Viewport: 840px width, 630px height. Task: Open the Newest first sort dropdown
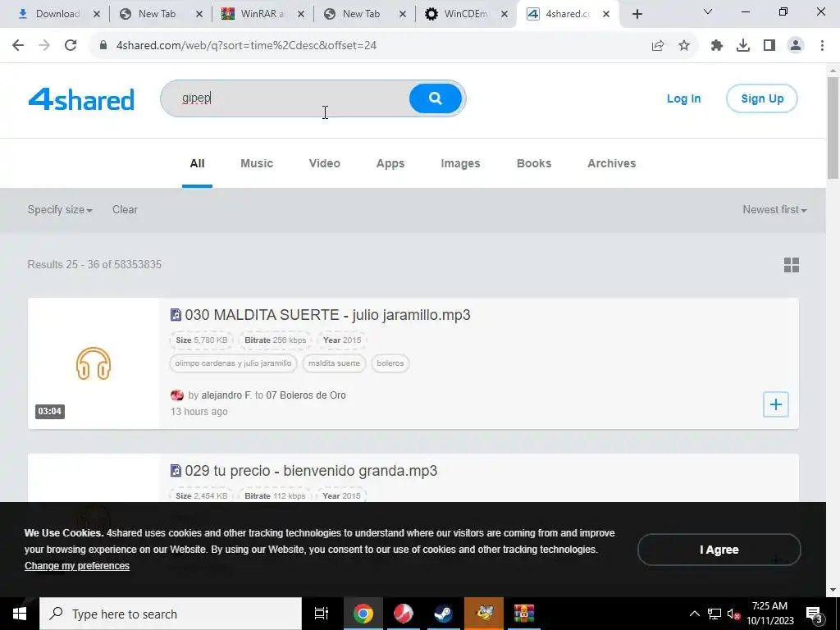pos(774,210)
